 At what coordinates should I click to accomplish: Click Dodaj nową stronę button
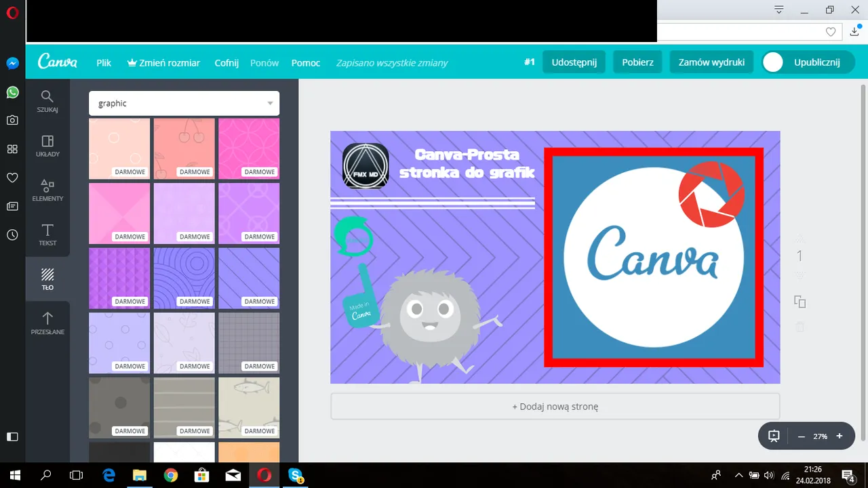click(x=555, y=407)
